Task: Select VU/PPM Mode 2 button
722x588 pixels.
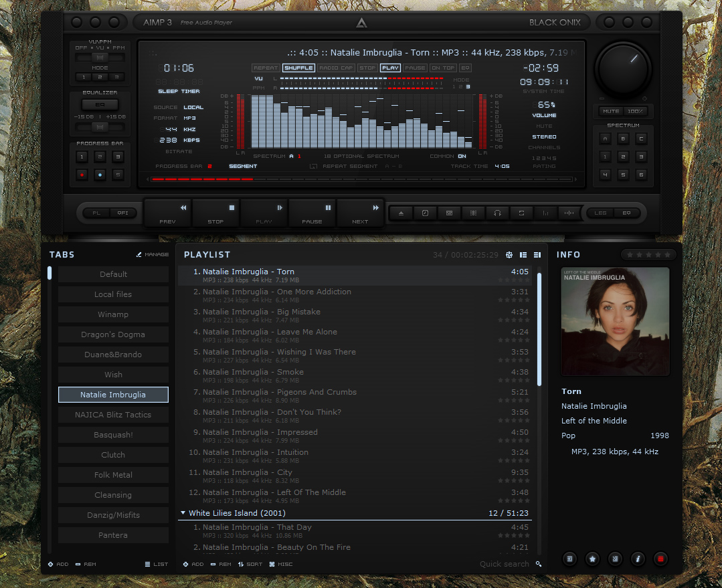Action: point(100,78)
